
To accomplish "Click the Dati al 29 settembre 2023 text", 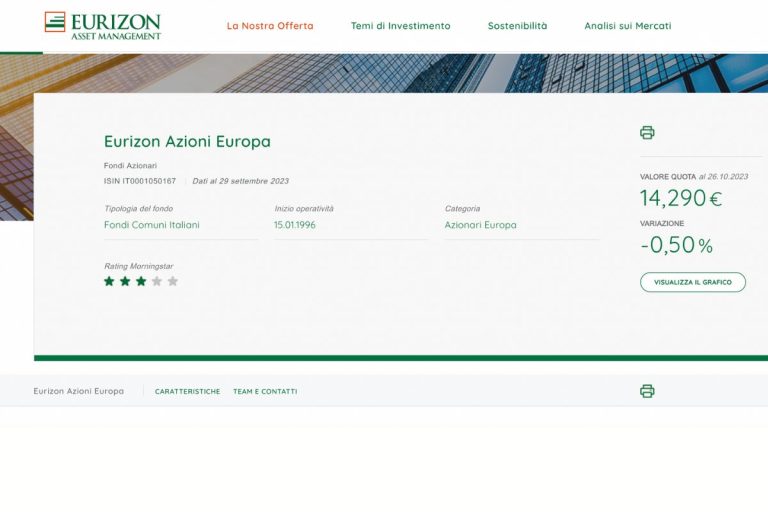I will 240,181.
